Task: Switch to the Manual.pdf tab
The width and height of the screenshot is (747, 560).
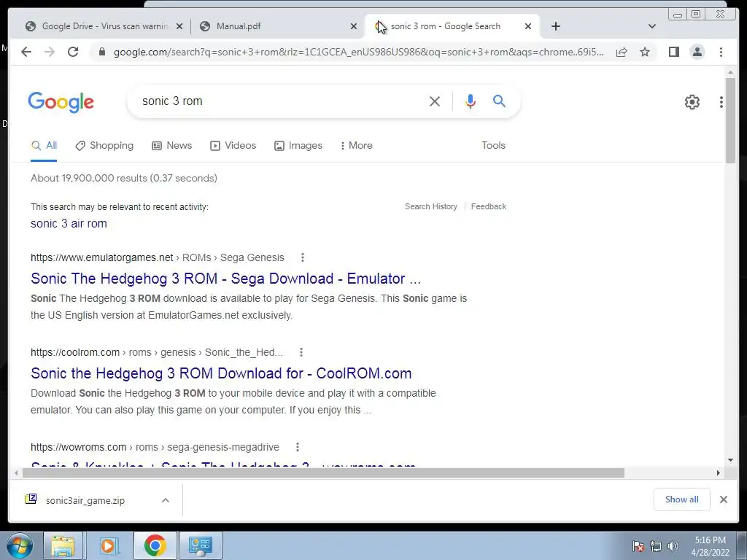Action: [x=239, y=26]
